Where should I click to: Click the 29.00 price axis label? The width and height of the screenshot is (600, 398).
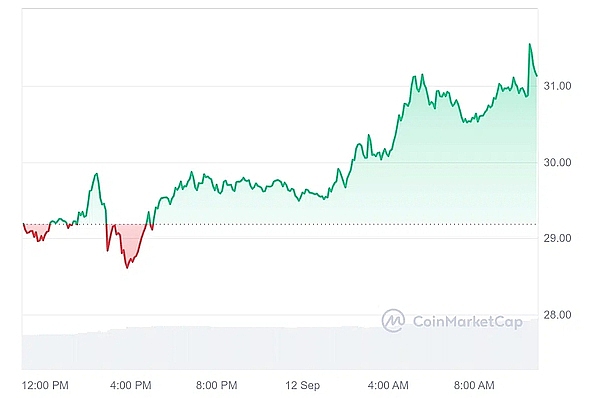(x=557, y=238)
